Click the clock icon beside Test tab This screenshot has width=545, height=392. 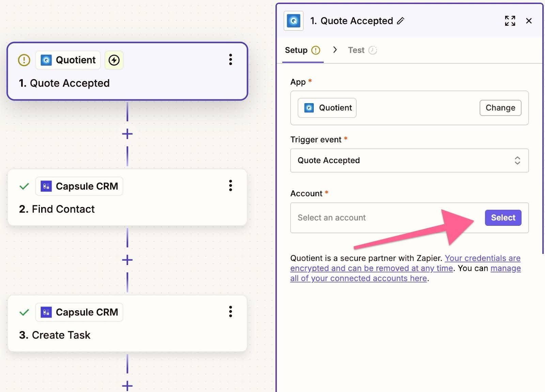(x=373, y=50)
